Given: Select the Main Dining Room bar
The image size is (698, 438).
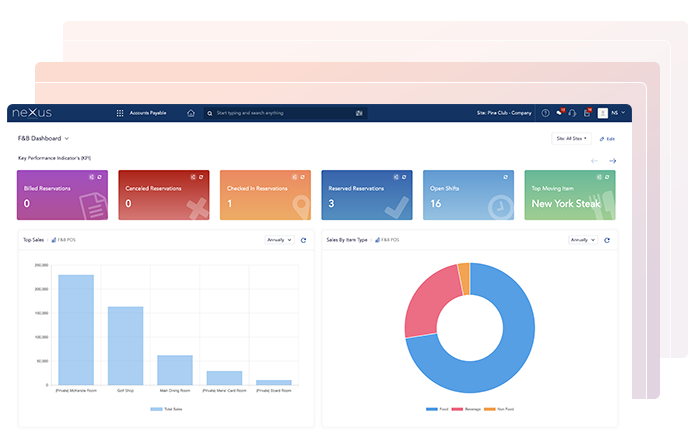Looking at the screenshot, I should [175, 370].
